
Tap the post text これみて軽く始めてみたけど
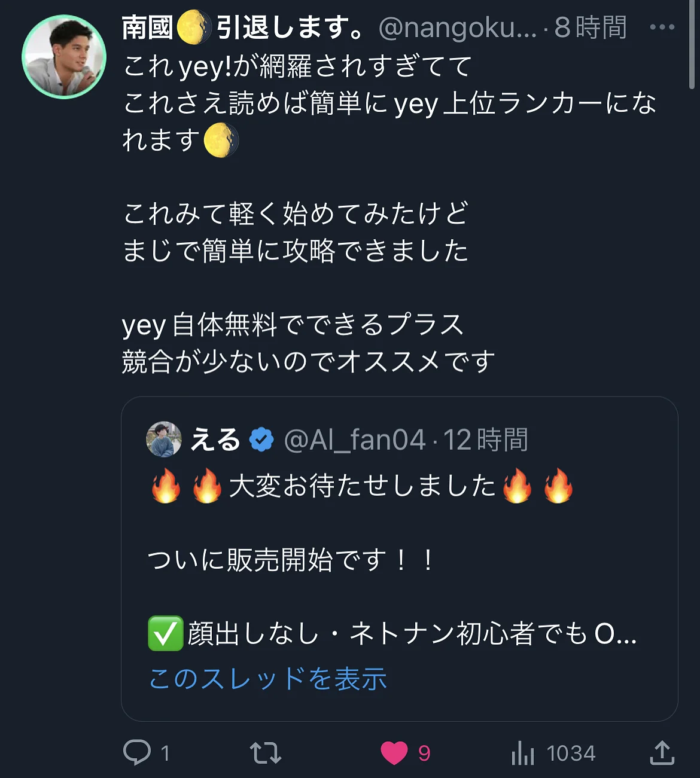click(x=296, y=213)
